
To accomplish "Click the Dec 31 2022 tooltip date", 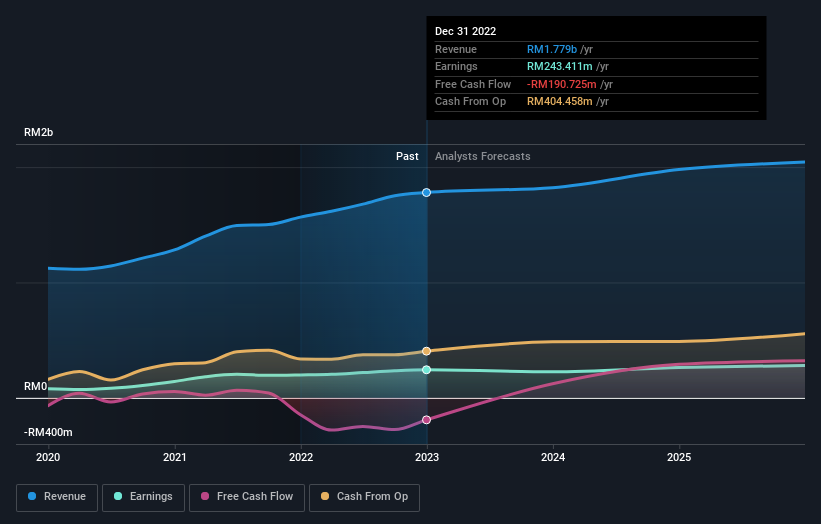I will click(465, 31).
